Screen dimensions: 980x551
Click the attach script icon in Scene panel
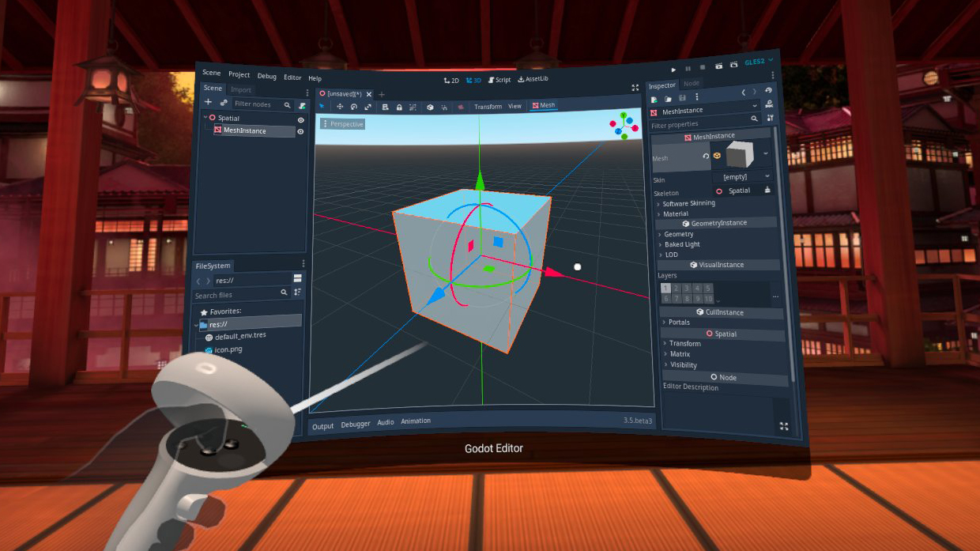pyautogui.click(x=302, y=105)
